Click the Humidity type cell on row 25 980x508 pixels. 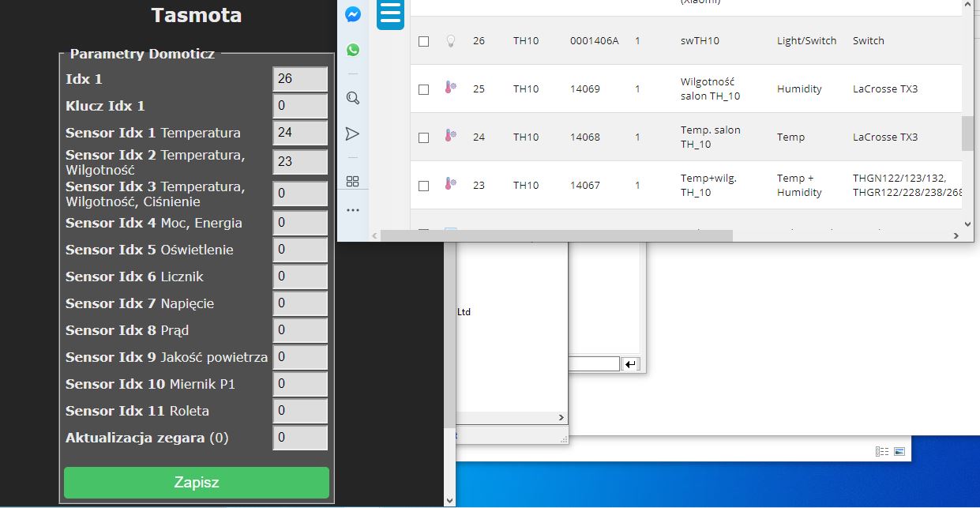coord(799,88)
